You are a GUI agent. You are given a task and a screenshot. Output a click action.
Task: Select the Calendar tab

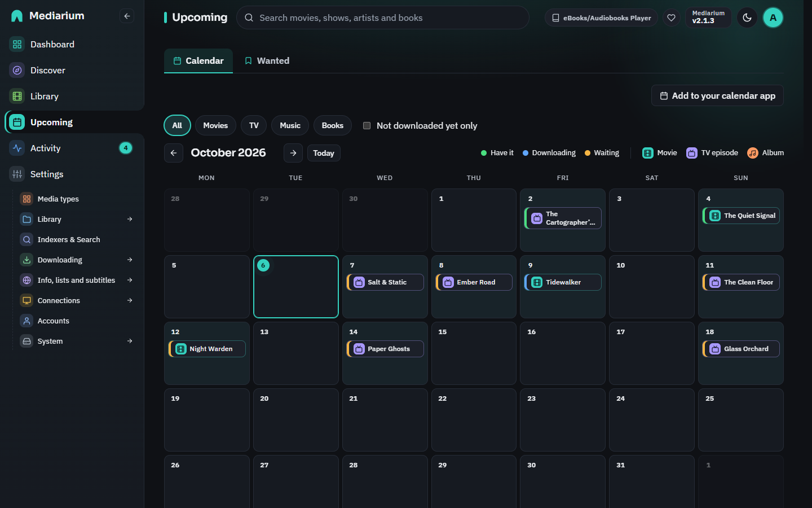[x=198, y=61]
